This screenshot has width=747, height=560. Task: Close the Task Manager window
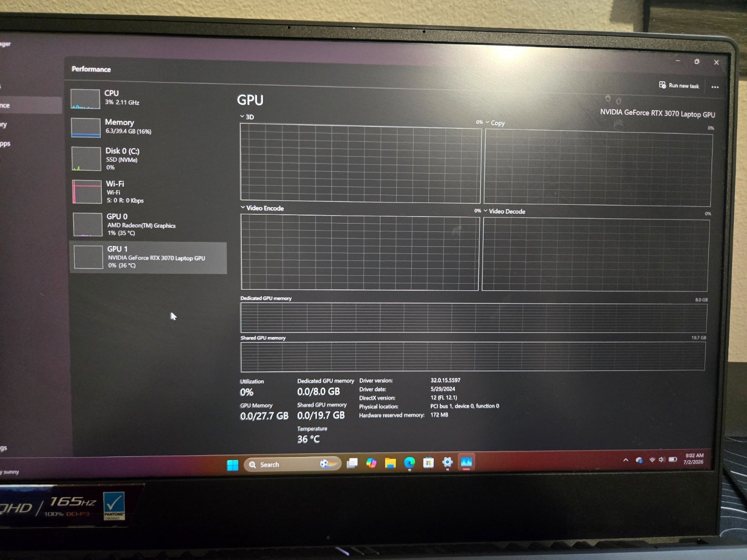716,62
